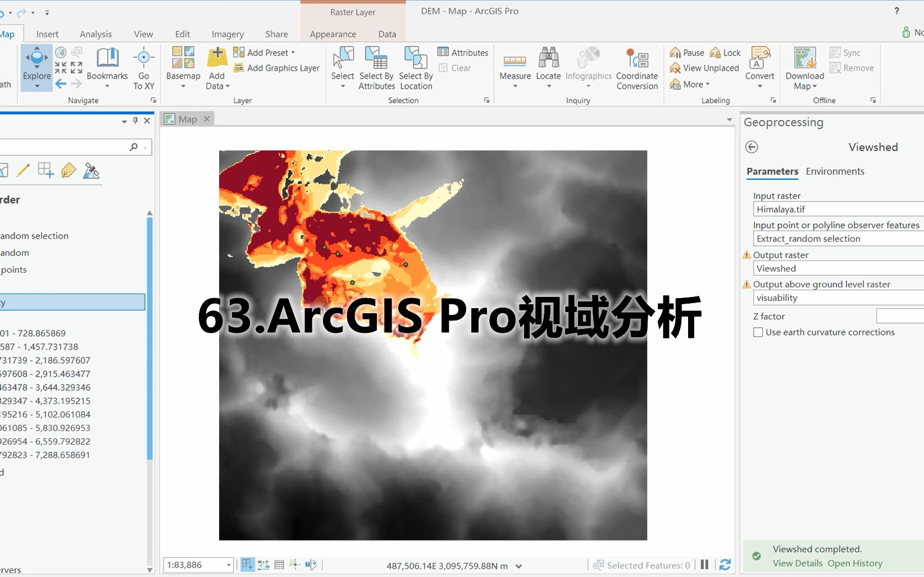Pin the Contents pane auto-hide
The width and height of the screenshot is (924, 577).
(x=135, y=121)
